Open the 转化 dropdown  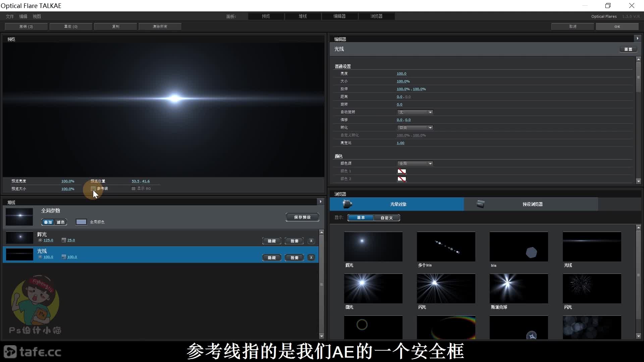pyautogui.click(x=415, y=128)
